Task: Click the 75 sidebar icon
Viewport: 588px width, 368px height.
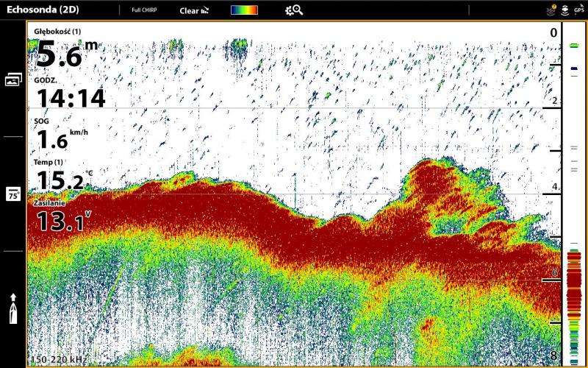Action: click(13, 194)
